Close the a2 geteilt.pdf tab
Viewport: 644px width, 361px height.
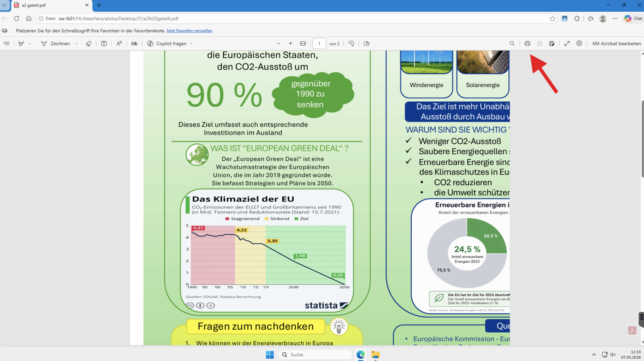[x=87, y=5]
